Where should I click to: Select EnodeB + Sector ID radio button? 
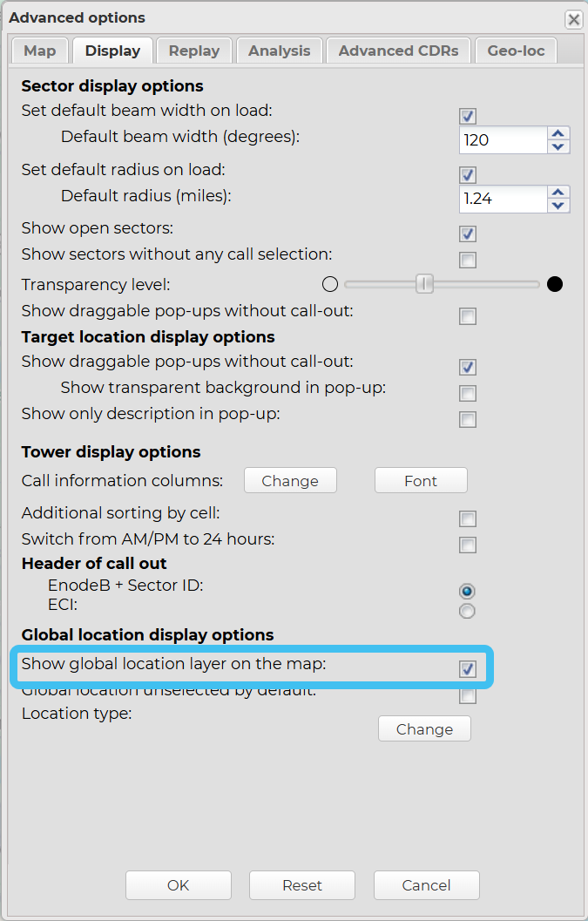(468, 591)
